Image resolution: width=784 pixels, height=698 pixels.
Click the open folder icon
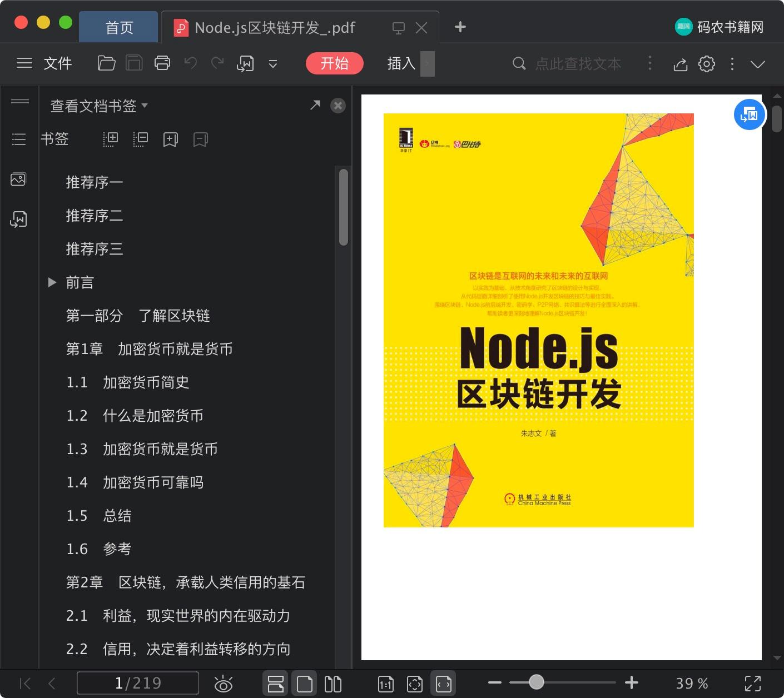click(x=106, y=63)
